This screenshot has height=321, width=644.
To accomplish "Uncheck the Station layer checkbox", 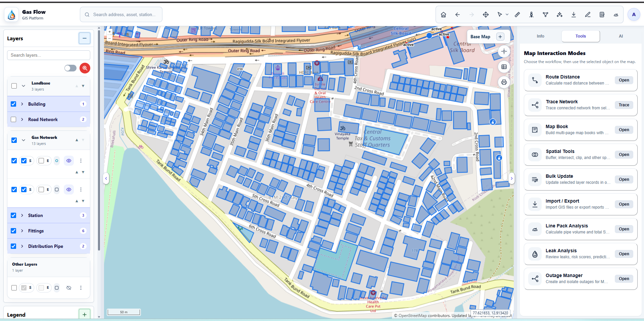I will click(13, 215).
